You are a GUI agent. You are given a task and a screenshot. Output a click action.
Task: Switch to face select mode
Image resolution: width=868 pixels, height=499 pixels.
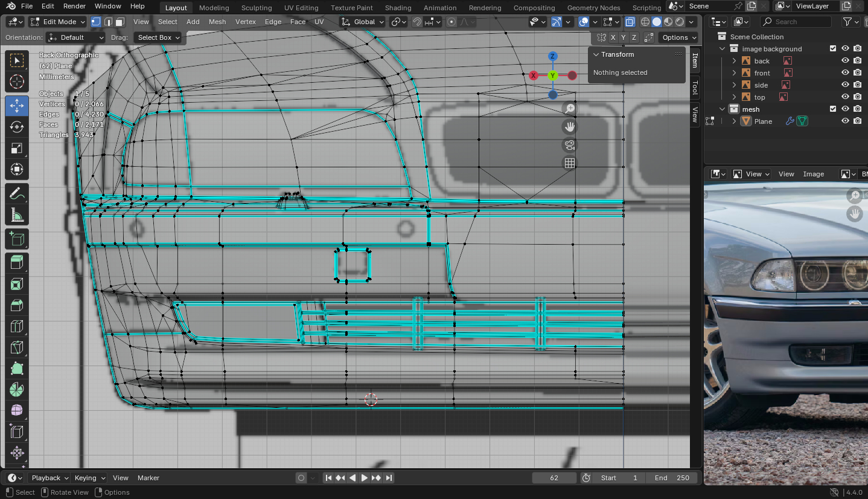pyautogui.click(x=120, y=22)
